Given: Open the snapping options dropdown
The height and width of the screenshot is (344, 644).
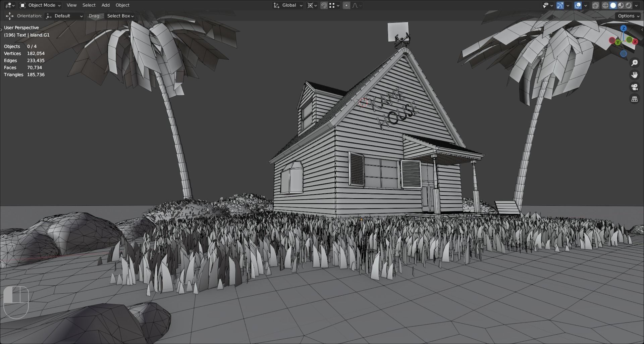Looking at the screenshot, I should click(x=334, y=5).
